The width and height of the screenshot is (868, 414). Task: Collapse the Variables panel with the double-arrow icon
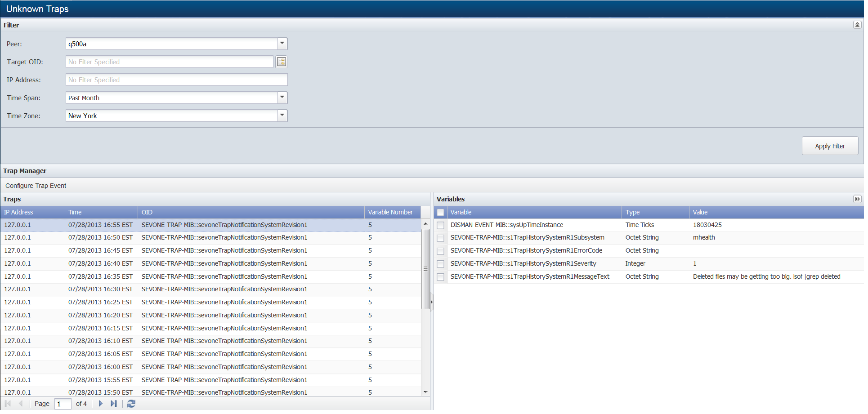[x=857, y=199]
